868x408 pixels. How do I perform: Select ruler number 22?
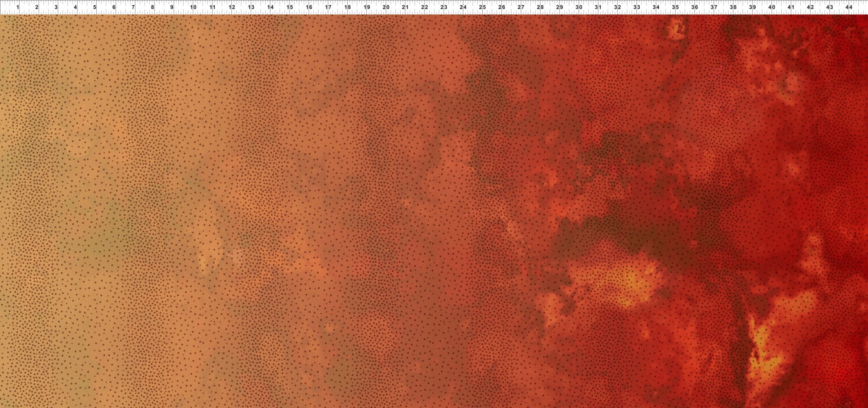424,7
